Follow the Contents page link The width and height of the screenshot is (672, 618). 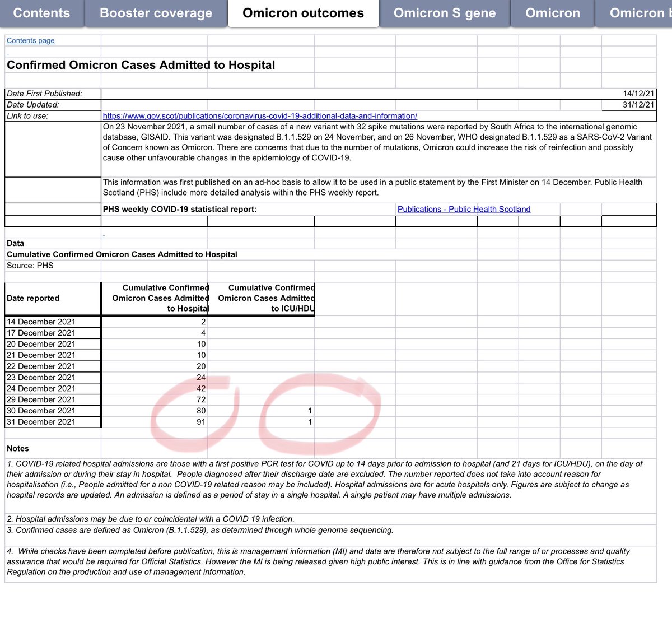click(x=31, y=40)
